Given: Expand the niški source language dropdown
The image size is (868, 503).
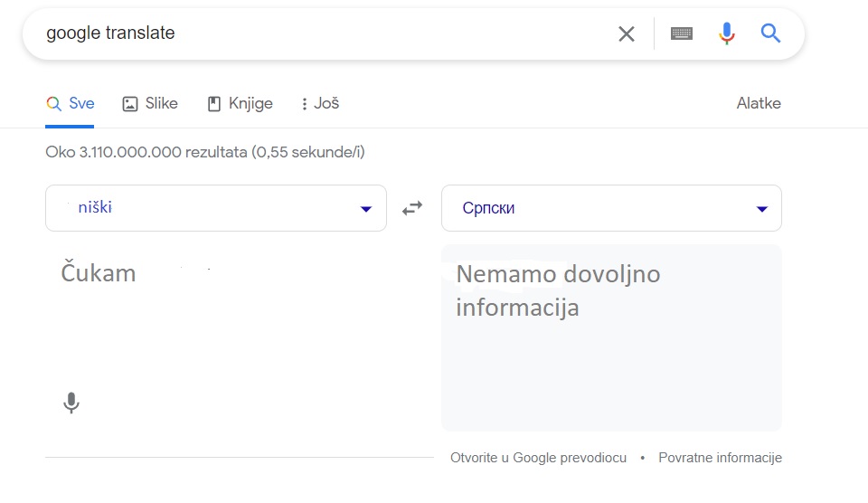Looking at the screenshot, I should (x=216, y=208).
